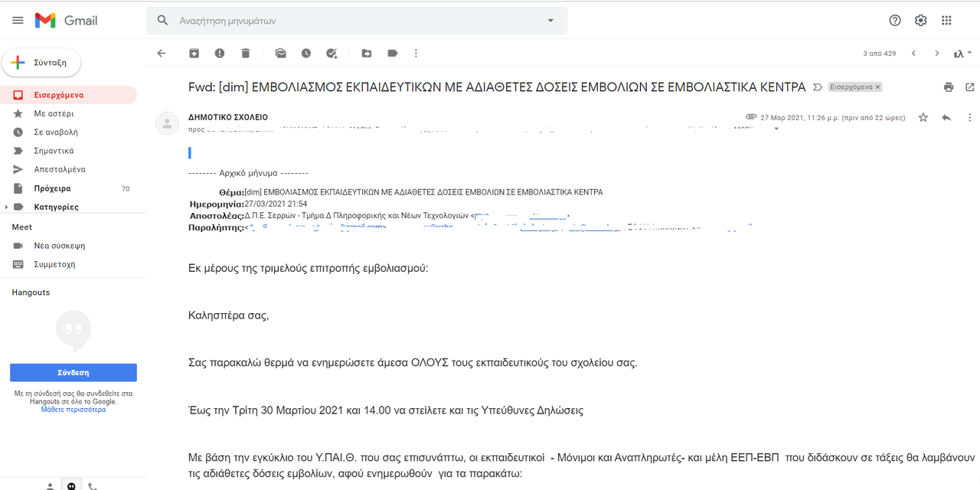Open Settings gear icon

point(921,21)
